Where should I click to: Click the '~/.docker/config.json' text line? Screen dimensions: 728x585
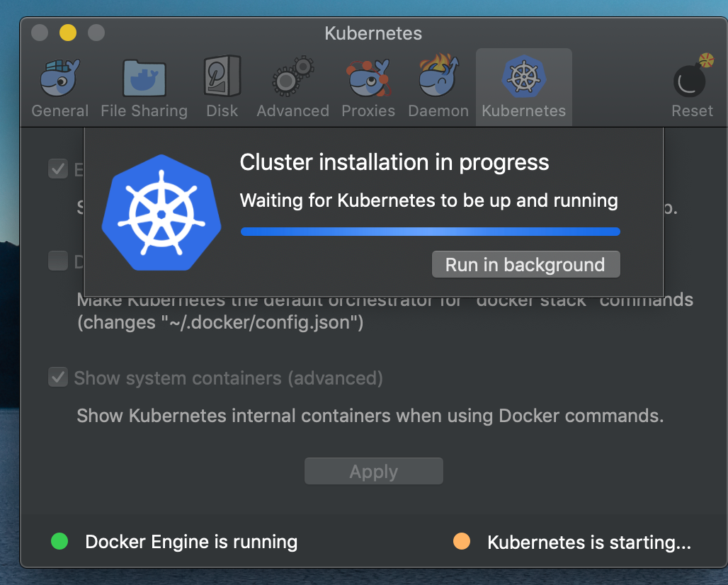pyautogui.click(x=220, y=322)
